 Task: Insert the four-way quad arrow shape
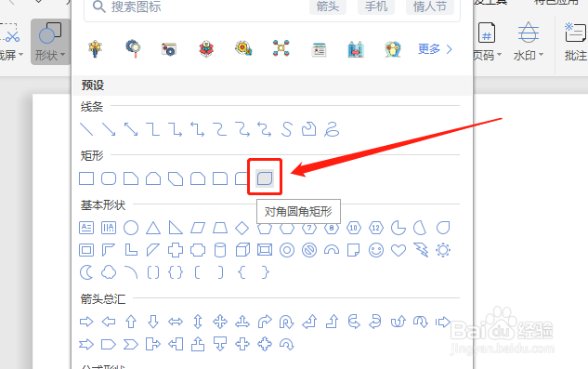click(220, 322)
